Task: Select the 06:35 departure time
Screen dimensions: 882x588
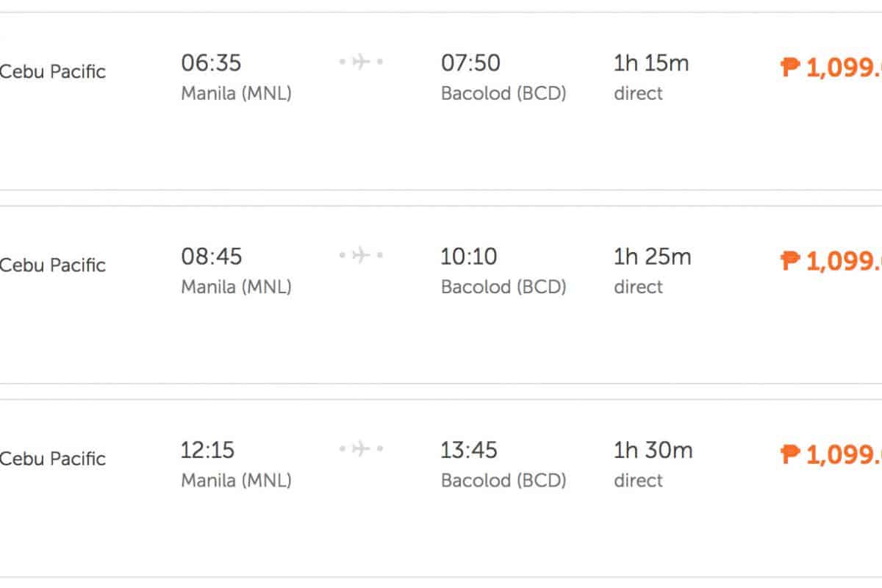Action: pos(211,63)
